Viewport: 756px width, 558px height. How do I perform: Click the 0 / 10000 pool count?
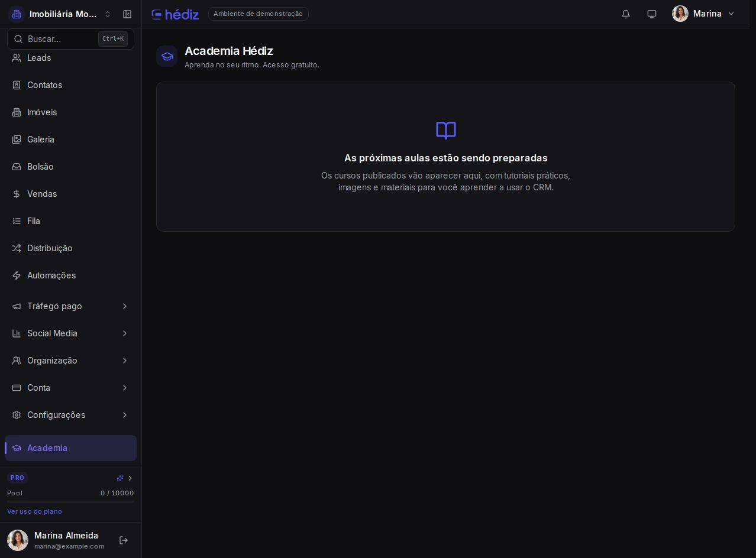click(x=117, y=493)
